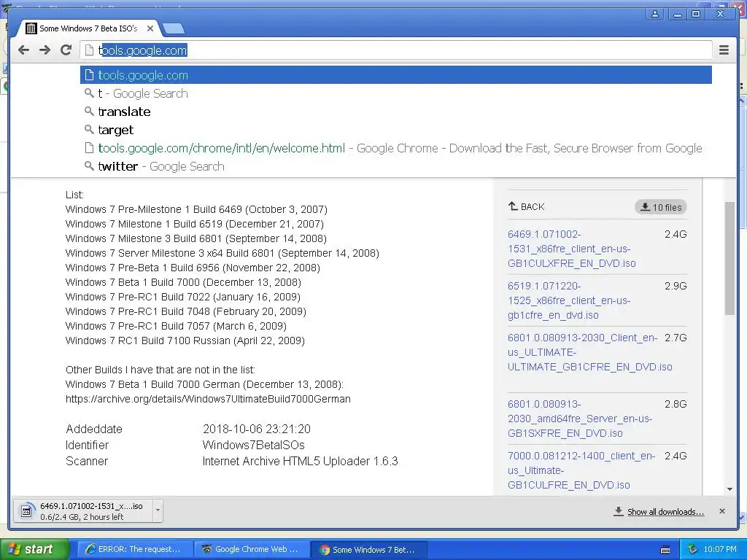Choose the tools.google.com/chrome welcome.html suggestion

coord(396,148)
